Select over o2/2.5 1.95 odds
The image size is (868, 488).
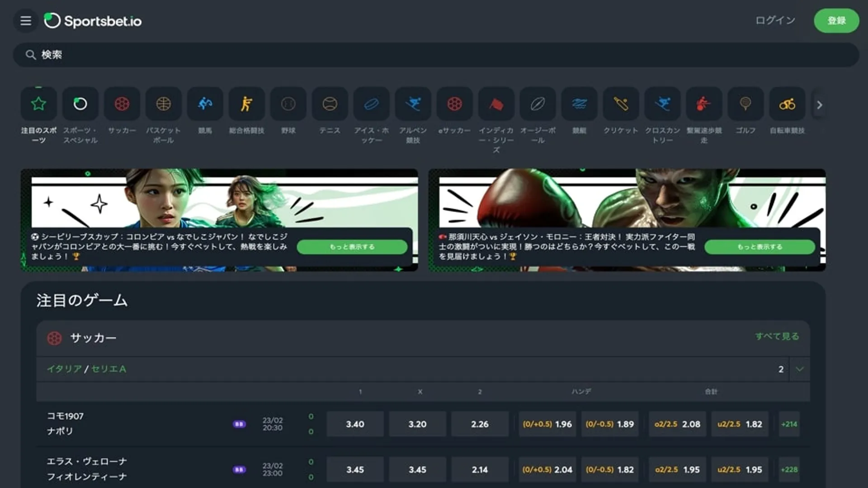coord(678,469)
